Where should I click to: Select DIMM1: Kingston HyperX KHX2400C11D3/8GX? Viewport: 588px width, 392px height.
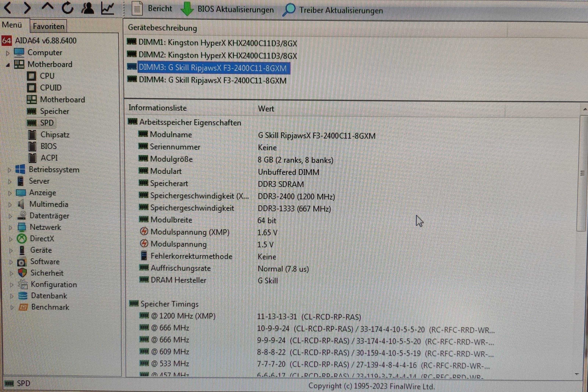point(212,43)
